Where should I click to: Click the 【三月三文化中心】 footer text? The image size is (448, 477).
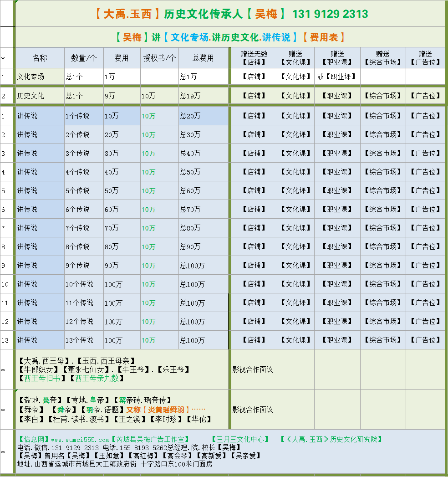pyautogui.click(x=240, y=439)
